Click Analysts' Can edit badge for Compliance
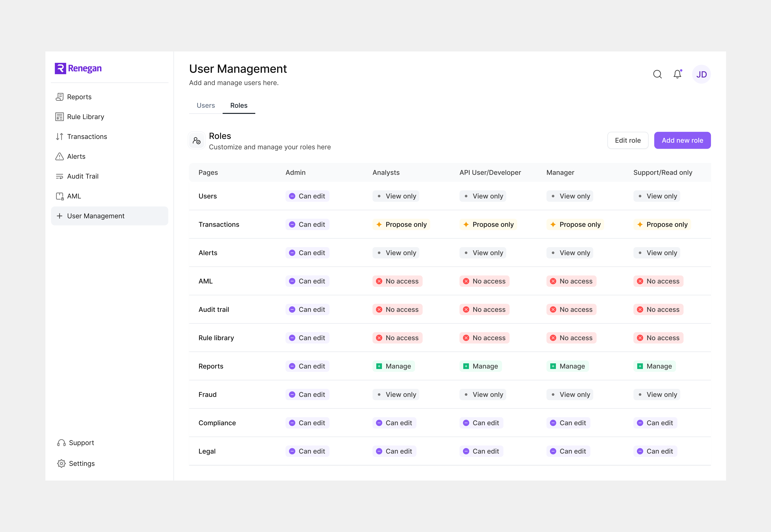This screenshot has height=532, width=771. [394, 423]
